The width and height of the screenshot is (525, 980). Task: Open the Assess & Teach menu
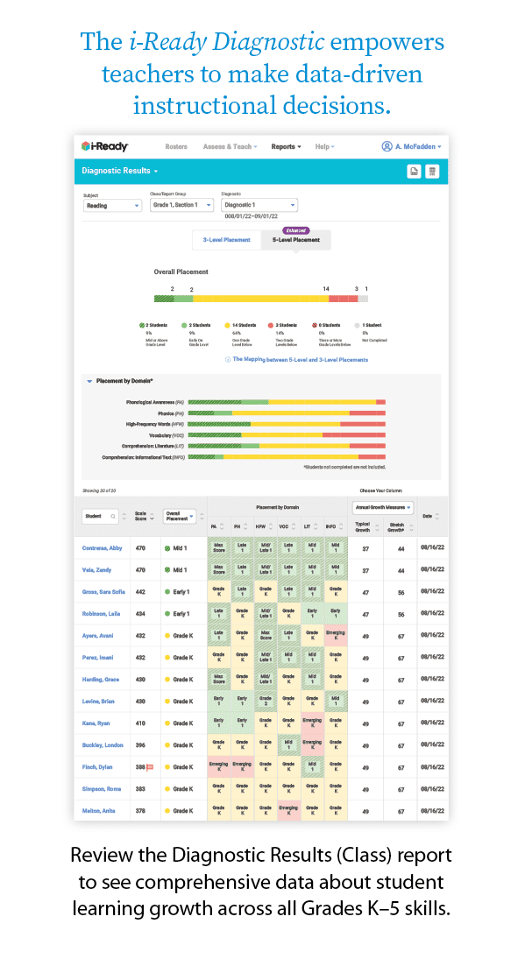click(x=230, y=147)
